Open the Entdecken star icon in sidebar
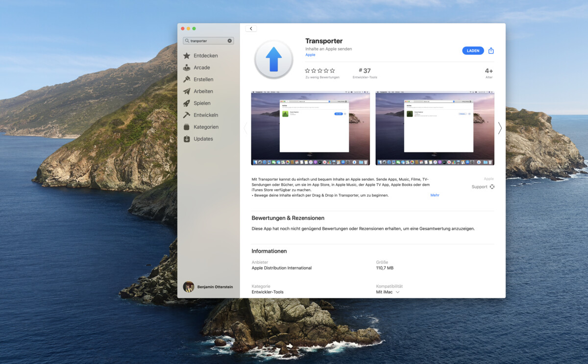 coord(188,55)
